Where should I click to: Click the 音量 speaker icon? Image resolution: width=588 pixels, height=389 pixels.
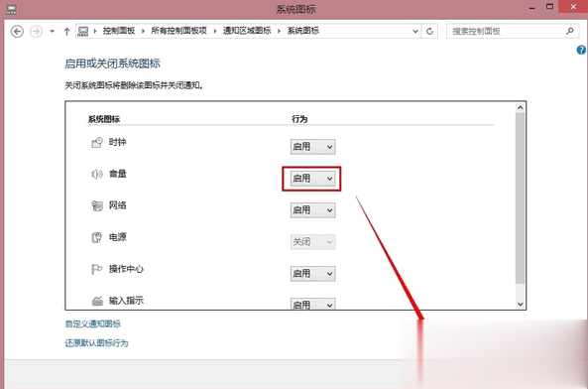[97, 174]
